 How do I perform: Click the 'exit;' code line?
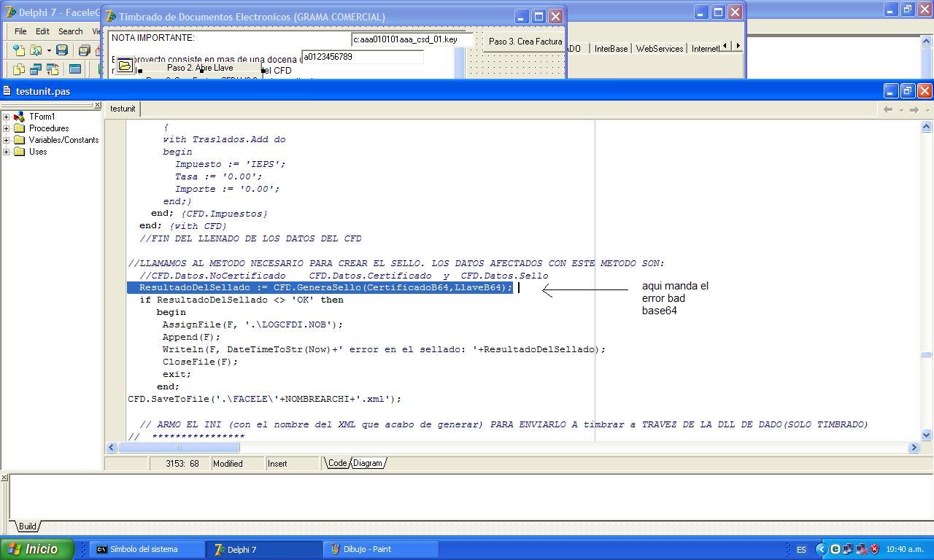coord(177,374)
